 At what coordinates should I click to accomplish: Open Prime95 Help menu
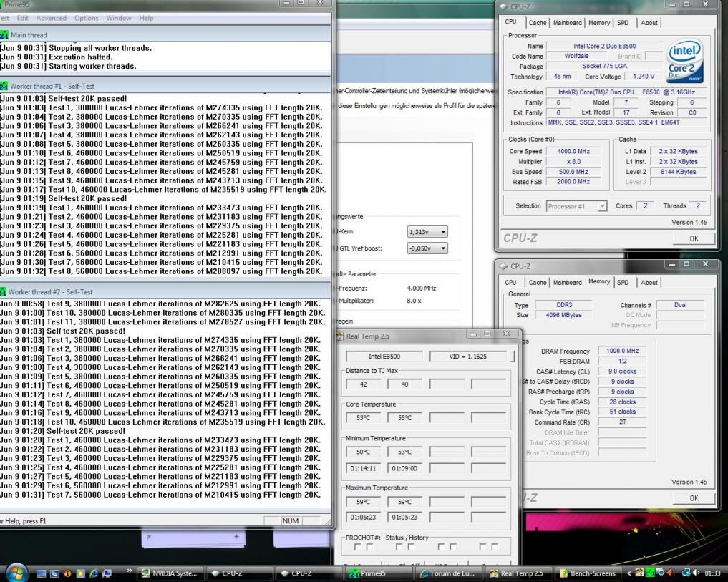[146, 18]
